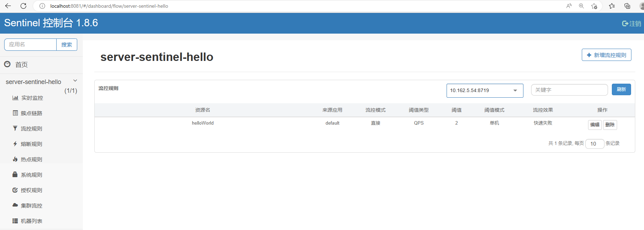644x230 pixels.
Task: Open browser collections icon
Action: (627, 6)
